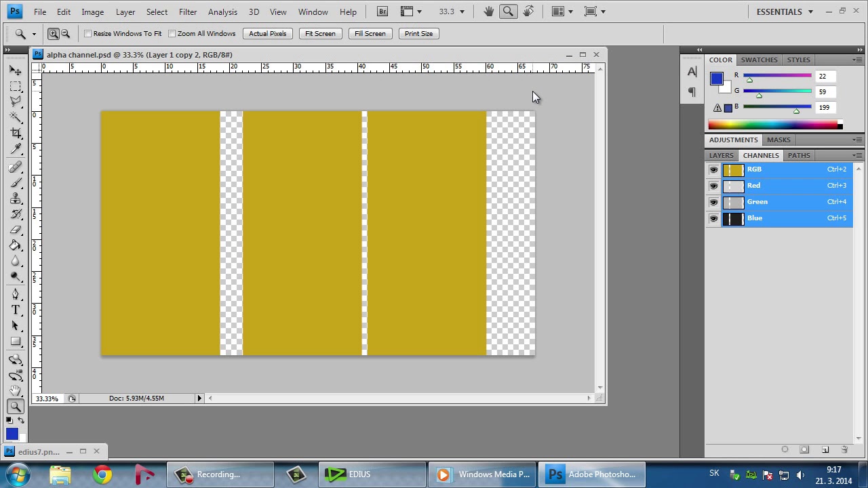
Task: Click the Print Size button
Action: coord(418,33)
